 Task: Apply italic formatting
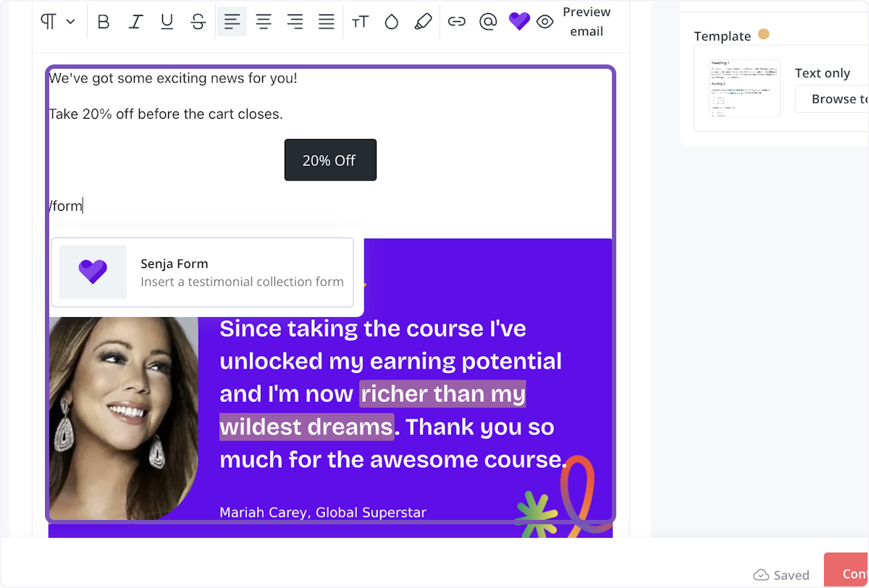[135, 22]
